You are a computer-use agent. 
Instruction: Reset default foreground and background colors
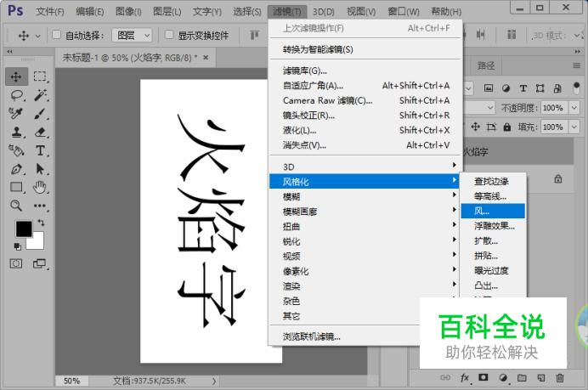17,246
